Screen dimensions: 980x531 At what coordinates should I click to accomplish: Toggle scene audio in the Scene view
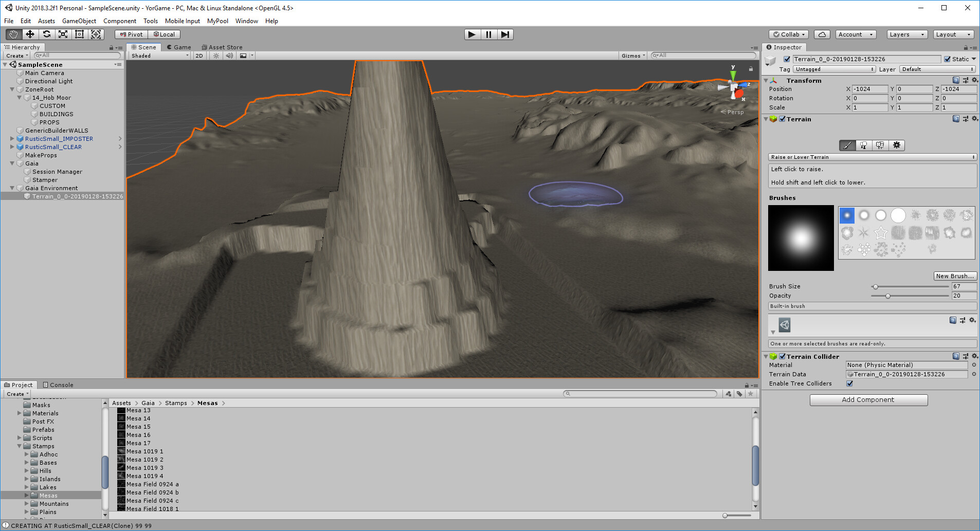click(229, 56)
